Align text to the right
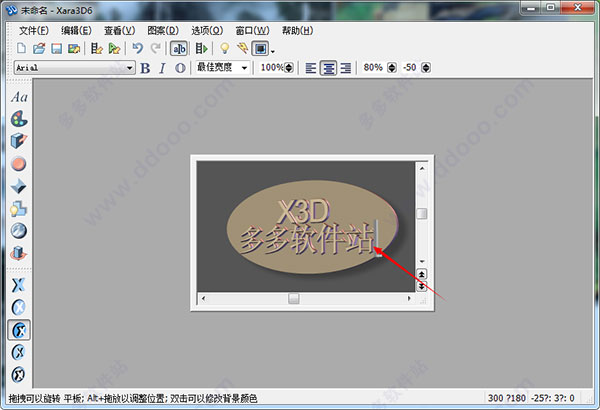Viewport: 600px width, 410px height. 346,68
